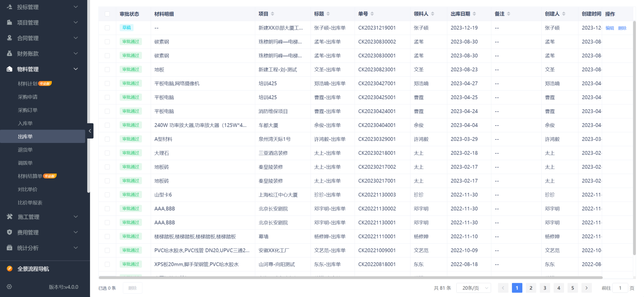The height and width of the screenshot is (297, 644).
Task: Click the 合同管理 person icon
Action: pos(10,38)
